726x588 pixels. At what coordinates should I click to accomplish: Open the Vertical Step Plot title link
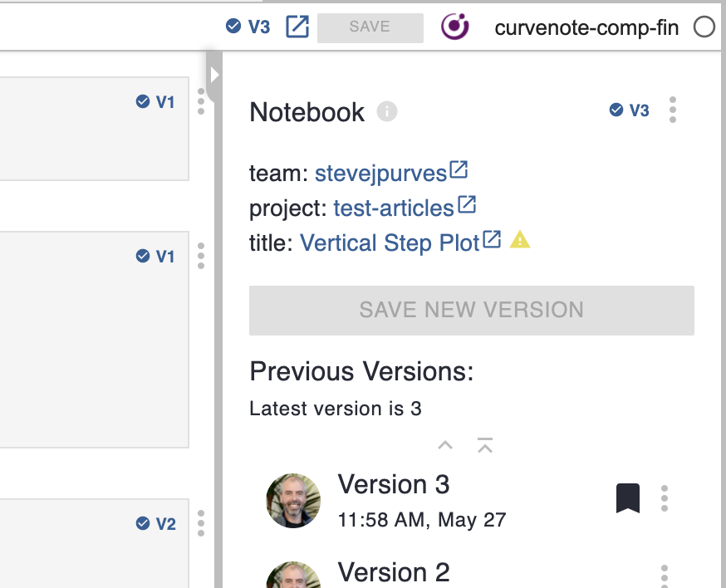[390, 243]
